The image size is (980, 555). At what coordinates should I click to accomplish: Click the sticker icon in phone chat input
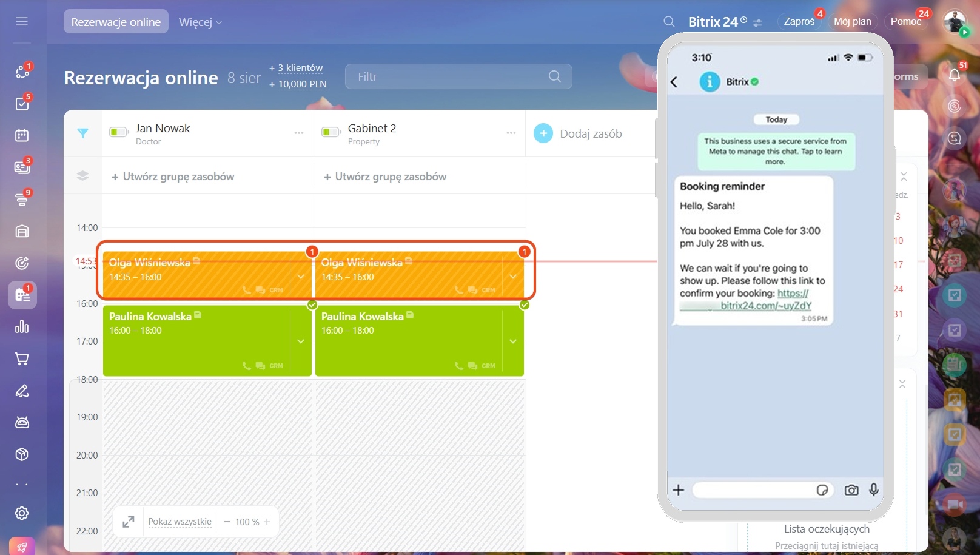coord(822,490)
